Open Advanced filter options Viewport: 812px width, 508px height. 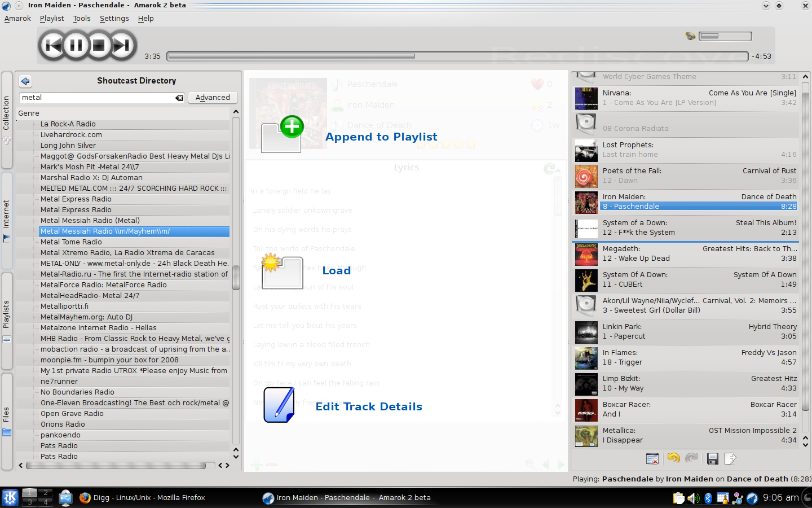[213, 98]
